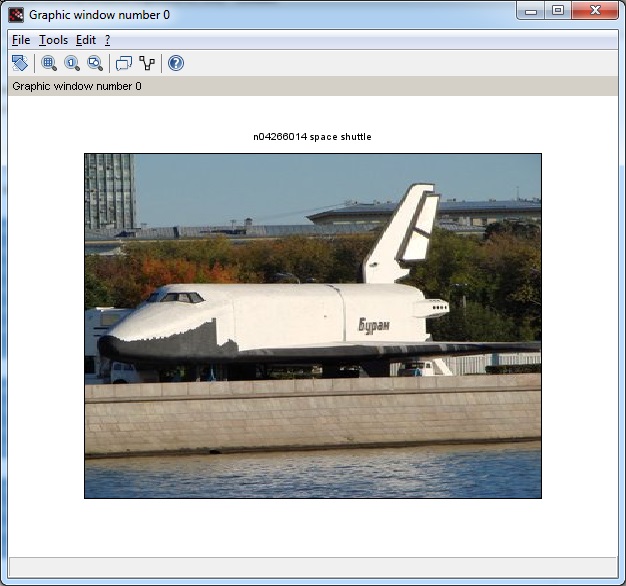Viewport: 626px width, 586px height.
Task: Toggle datatip mode icon
Action: click(124, 63)
